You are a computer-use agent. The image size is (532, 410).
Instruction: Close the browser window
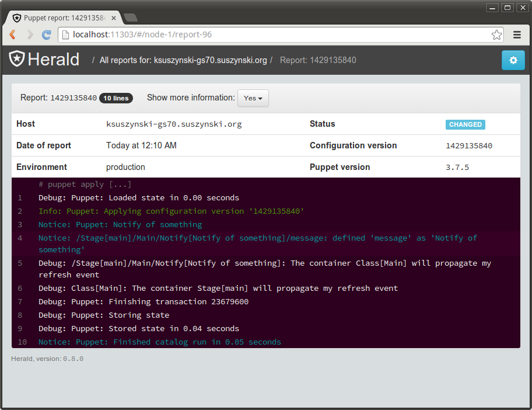(x=523, y=8)
